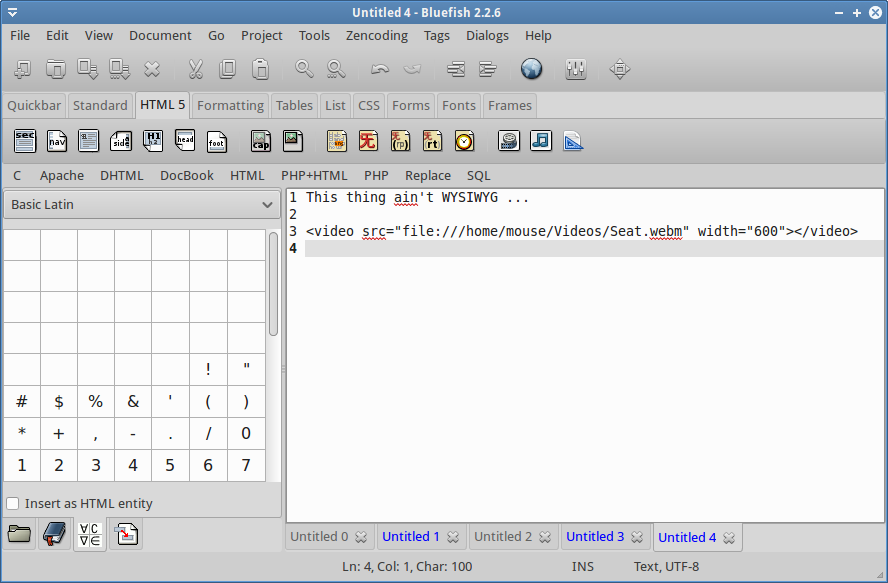Image resolution: width=888 pixels, height=583 pixels.
Task: Click the Indent icon
Action: pos(488,69)
